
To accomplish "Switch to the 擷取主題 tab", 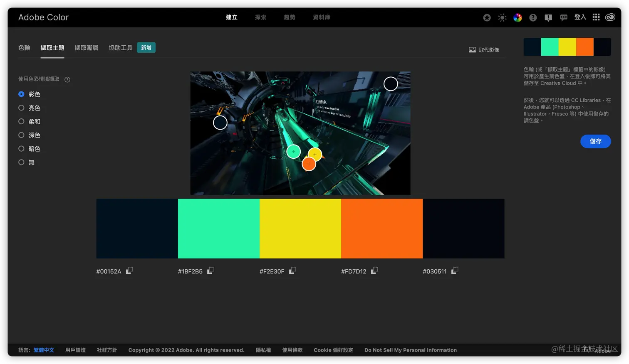I will coord(52,48).
